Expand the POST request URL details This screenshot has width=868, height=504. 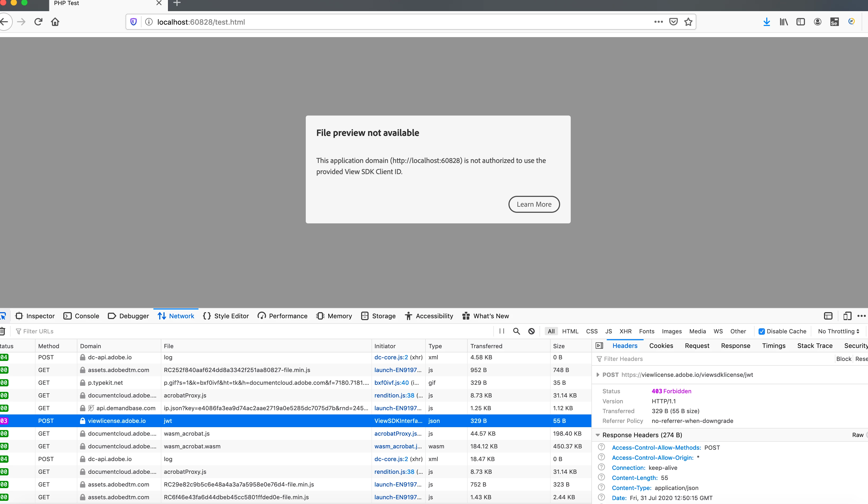(x=598, y=374)
